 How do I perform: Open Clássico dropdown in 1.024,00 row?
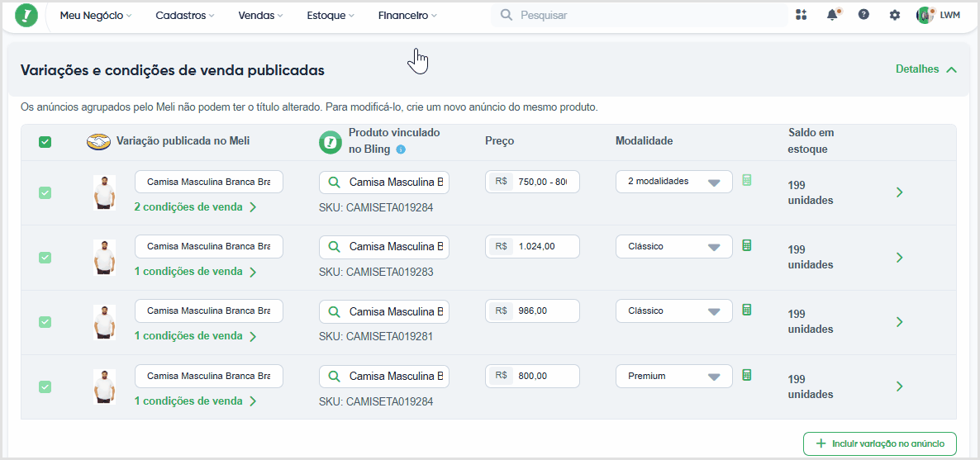pyautogui.click(x=673, y=246)
